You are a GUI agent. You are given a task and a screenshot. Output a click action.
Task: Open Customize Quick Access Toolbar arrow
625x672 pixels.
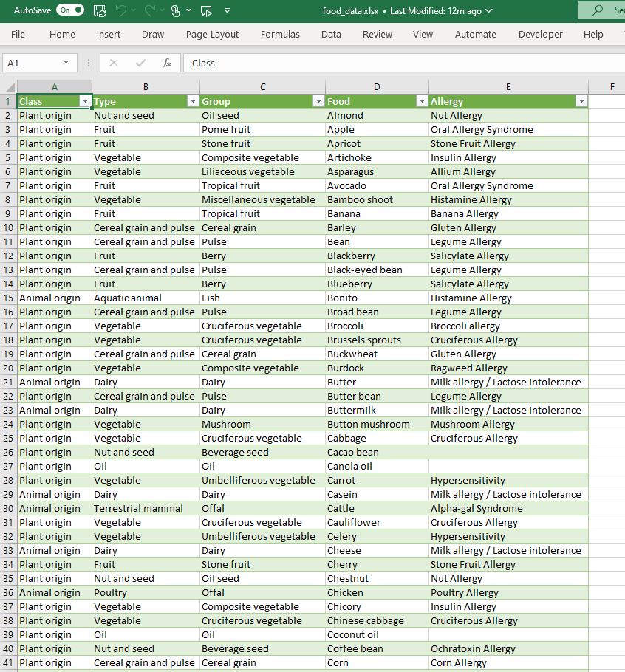(227, 10)
